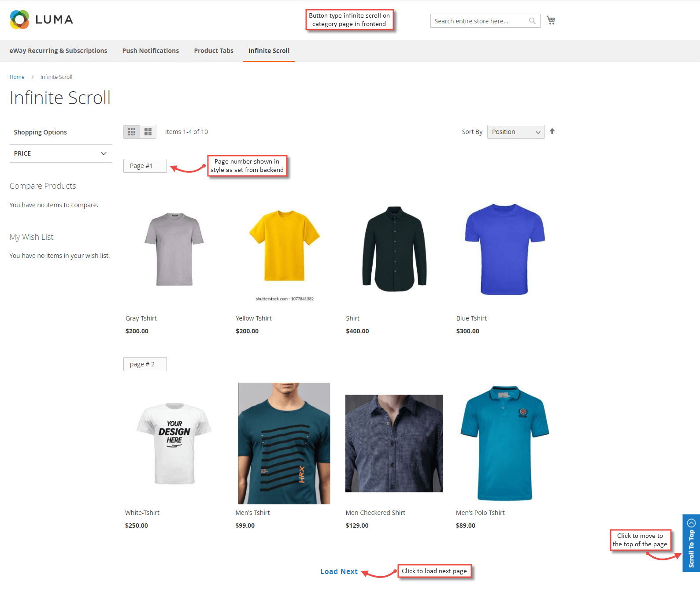This screenshot has height=589, width=700.
Task: Open Sort By Position dropdown
Action: [x=516, y=132]
